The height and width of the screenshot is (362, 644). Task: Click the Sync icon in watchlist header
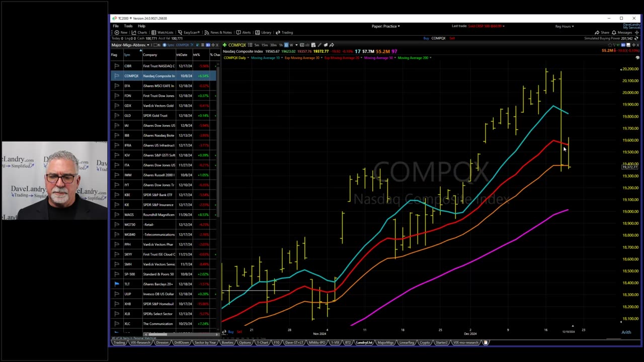165,45
